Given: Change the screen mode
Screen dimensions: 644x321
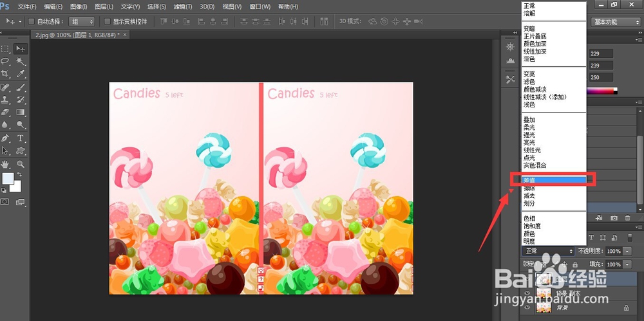Looking at the screenshot, I should tap(20, 201).
